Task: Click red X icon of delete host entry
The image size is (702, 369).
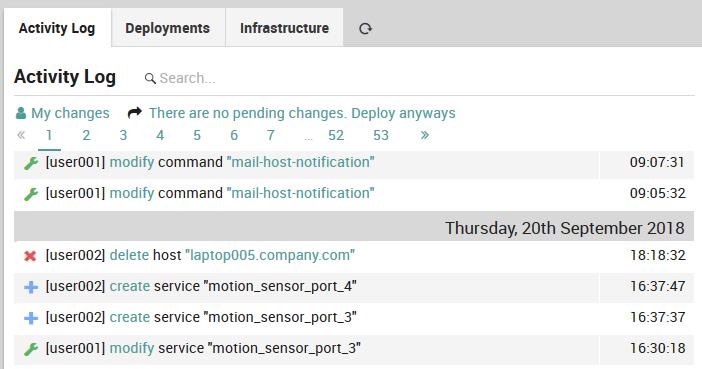Action: pyautogui.click(x=30, y=256)
